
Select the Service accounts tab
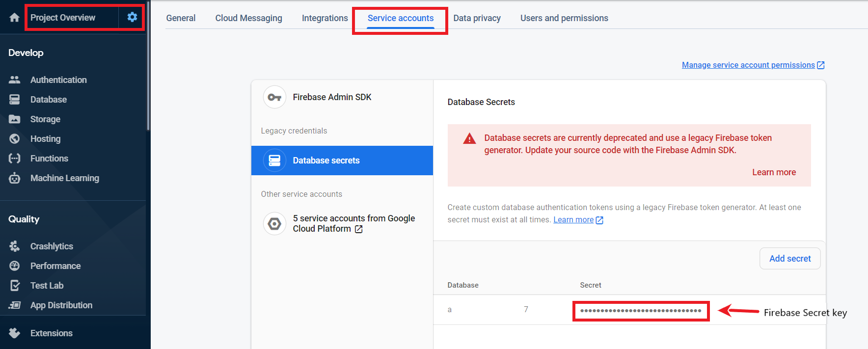401,18
